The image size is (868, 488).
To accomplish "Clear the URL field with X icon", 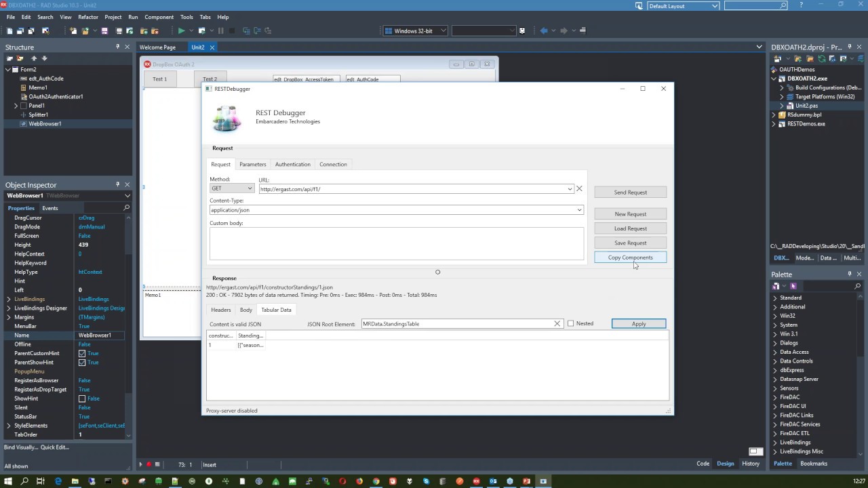I will [579, 188].
